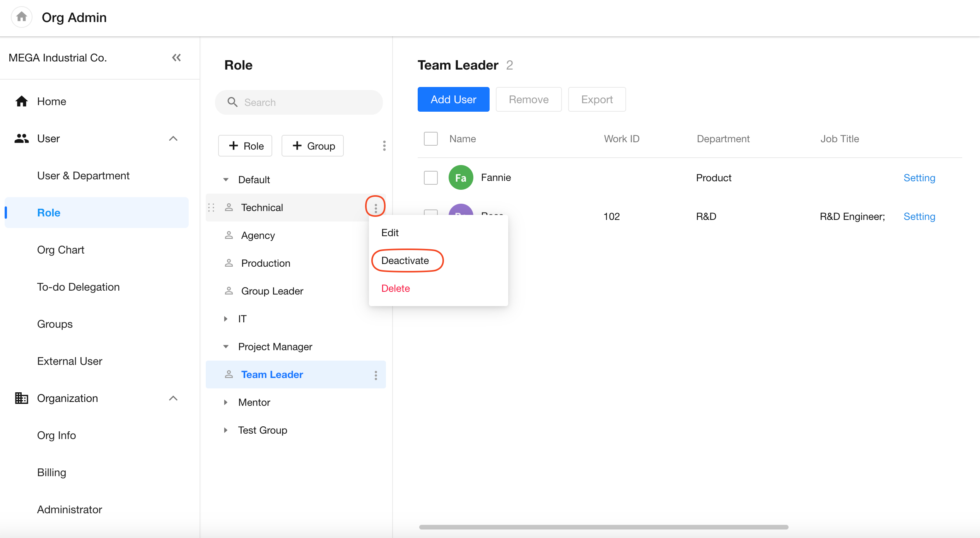
Task: Choose Deactivate from the context menu
Action: click(405, 260)
